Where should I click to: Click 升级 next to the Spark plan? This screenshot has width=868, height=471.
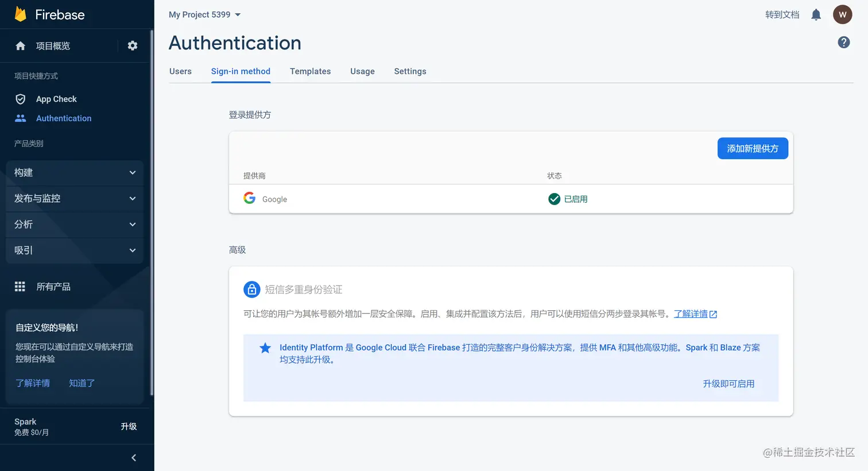129,426
